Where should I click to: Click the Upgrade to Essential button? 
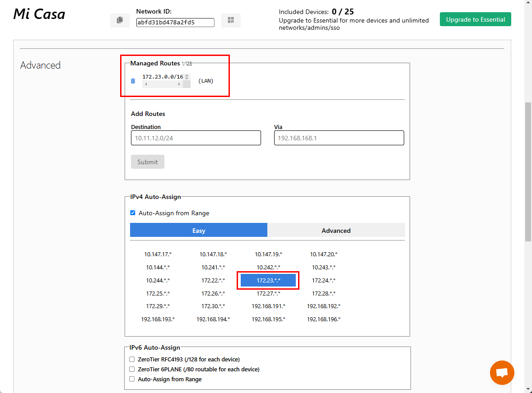pos(475,19)
